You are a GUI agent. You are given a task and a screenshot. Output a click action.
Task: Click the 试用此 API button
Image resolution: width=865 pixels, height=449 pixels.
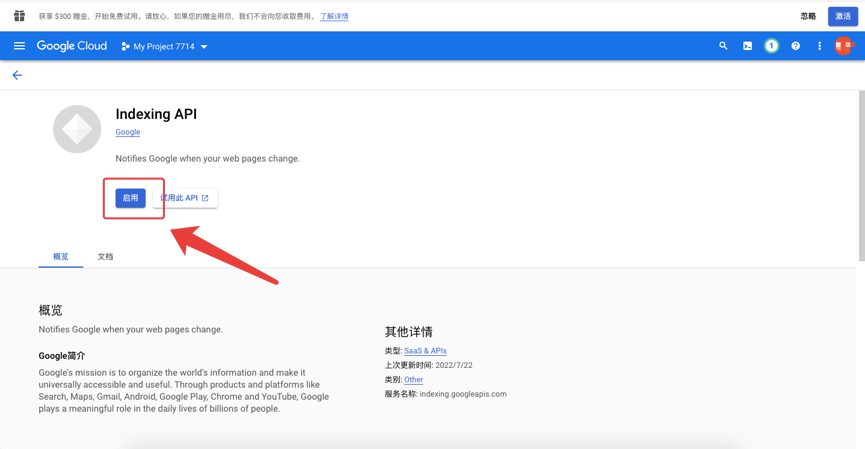click(x=186, y=198)
